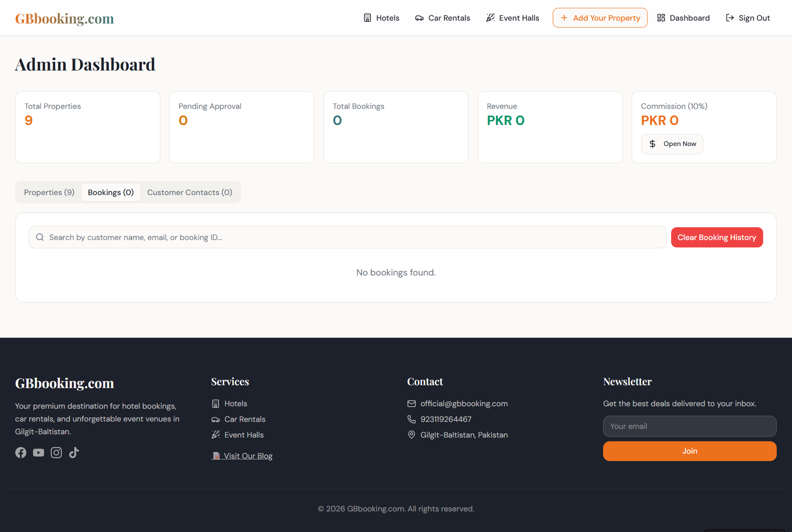Click the Facebook icon in footer
The width and height of the screenshot is (792, 532).
pos(21,452)
